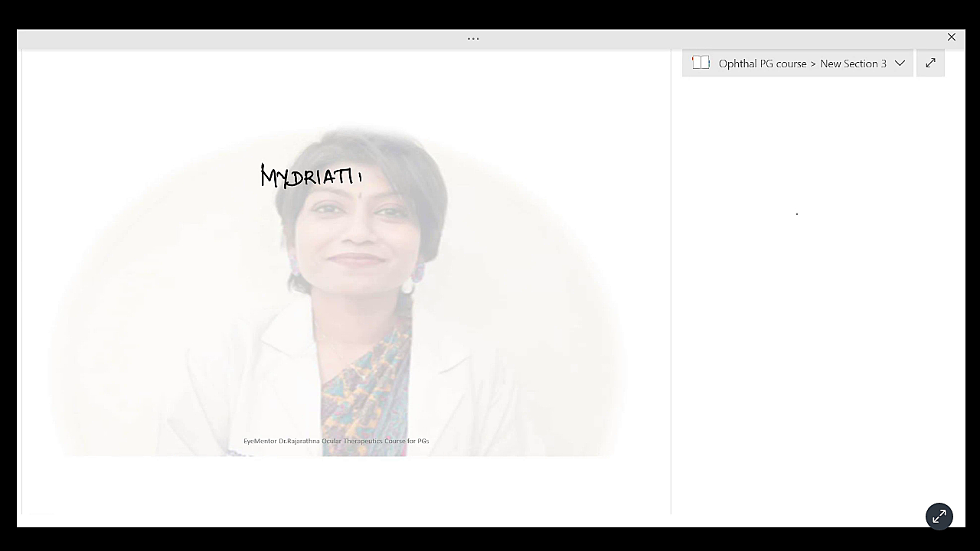Open the three-dot menu in the title bar
This screenshot has height=551, width=980.
click(473, 38)
